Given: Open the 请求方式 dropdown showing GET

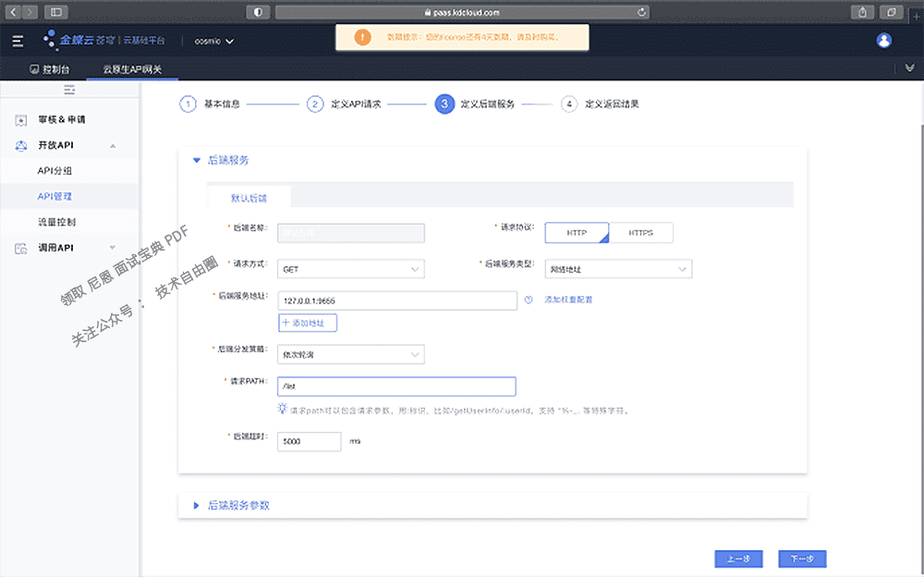Looking at the screenshot, I should click(x=350, y=268).
